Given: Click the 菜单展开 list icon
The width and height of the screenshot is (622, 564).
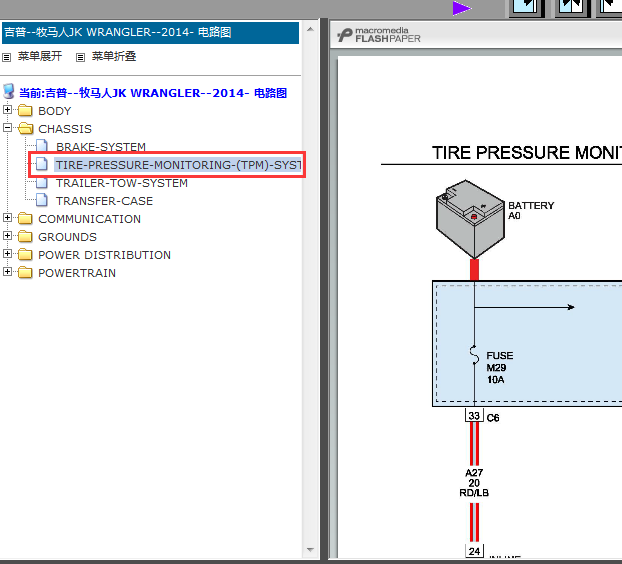Looking at the screenshot, I should (6, 58).
